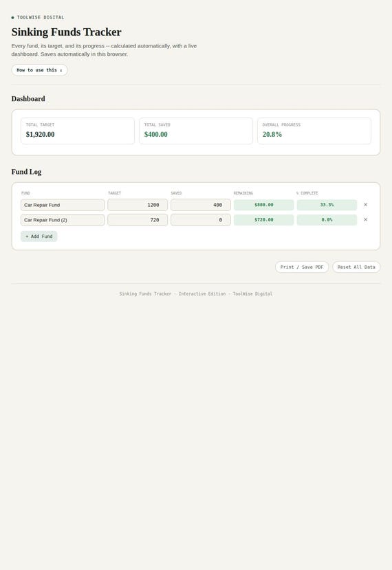Click the Sinking Funds Tracker heading
The width and height of the screenshot is (392, 570).
[x=66, y=32]
